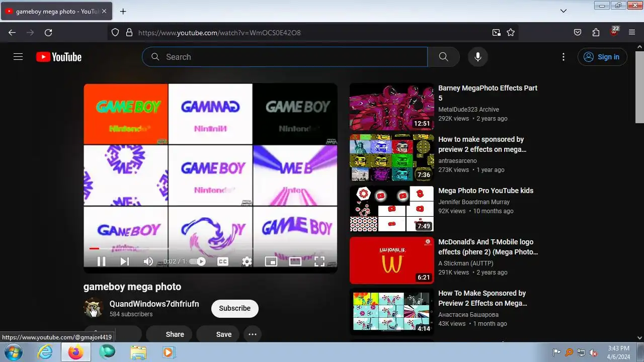Open McDonald's And T-Mobile logo effects video
Viewport: 644px width, 362px height.
pyautogui.click(x=488, y=247)
